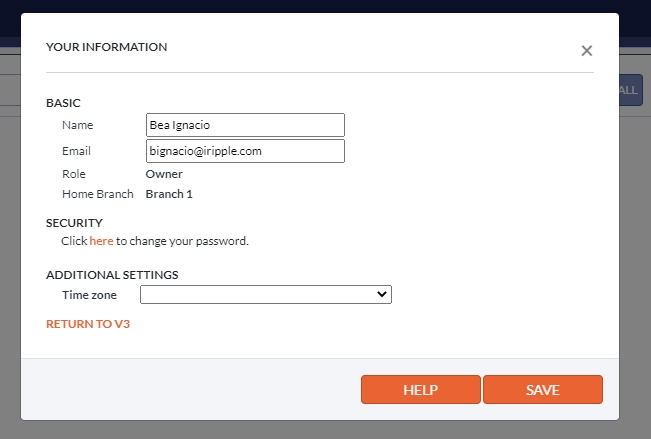Click the SECURITY section heading

coord(74,223)
